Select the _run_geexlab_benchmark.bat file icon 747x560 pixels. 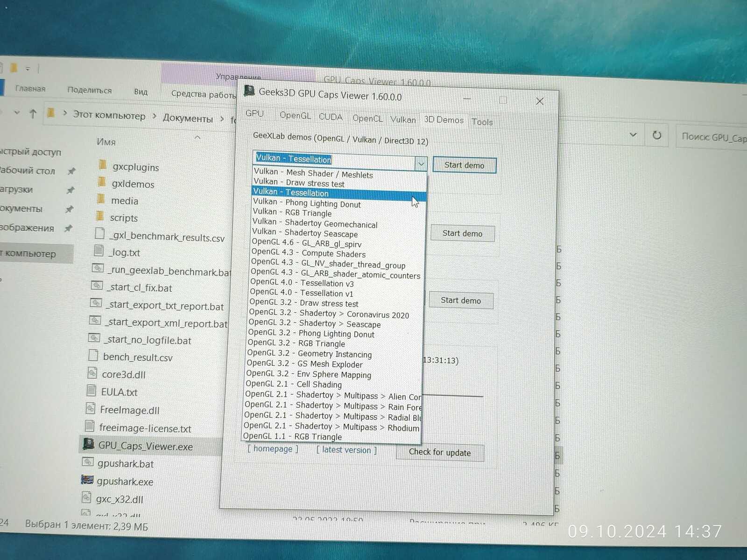(98, 268)
